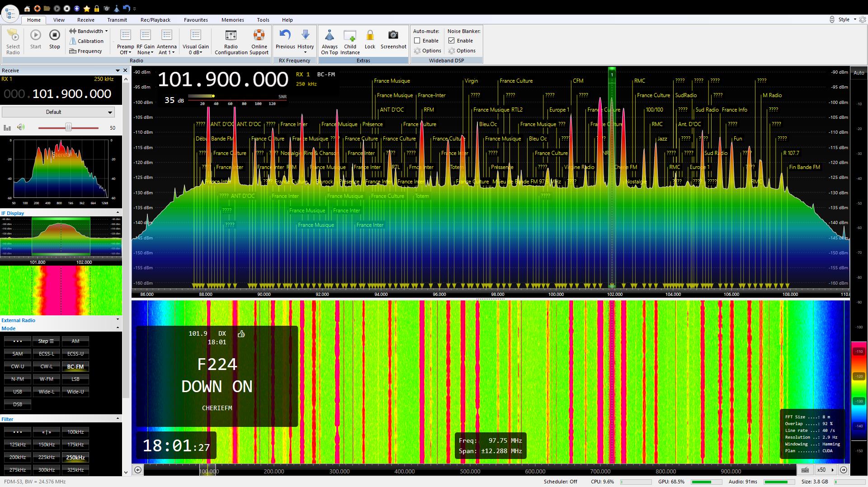The image size is (868, 487).
Task: Click the Always On Top icon
Action: [x=330, y=36]
